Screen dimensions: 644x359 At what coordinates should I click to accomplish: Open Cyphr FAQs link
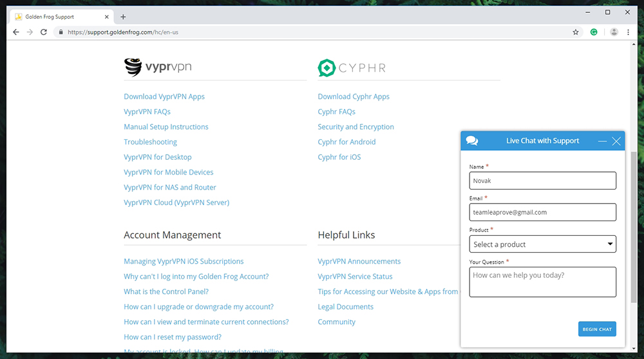pyautogui.click(x=336, y=112)
